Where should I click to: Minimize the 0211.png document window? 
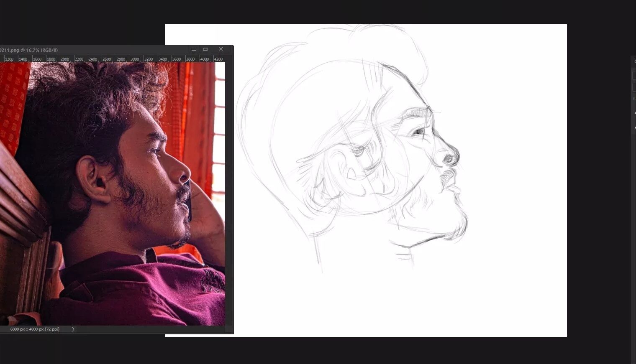(193, 49)
